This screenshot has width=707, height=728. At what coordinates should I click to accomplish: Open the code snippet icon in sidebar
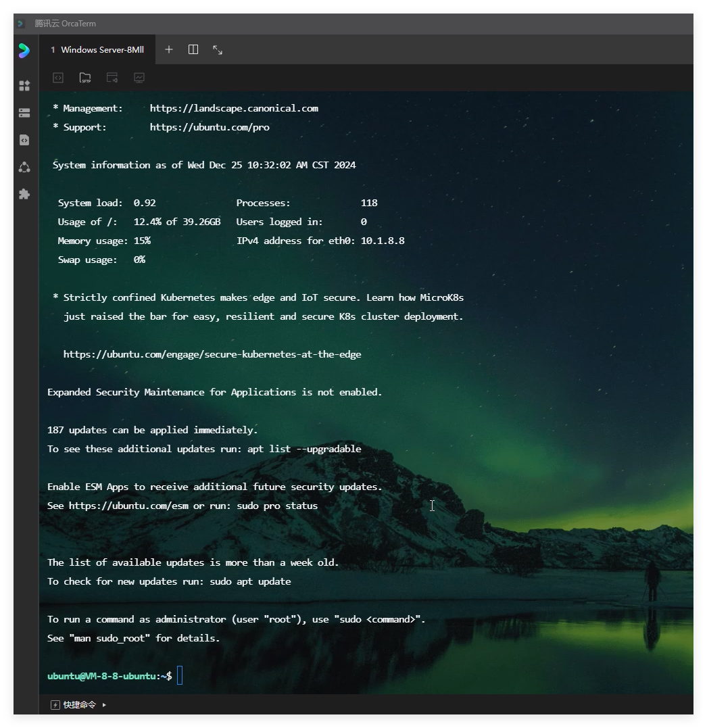[24, 140]
